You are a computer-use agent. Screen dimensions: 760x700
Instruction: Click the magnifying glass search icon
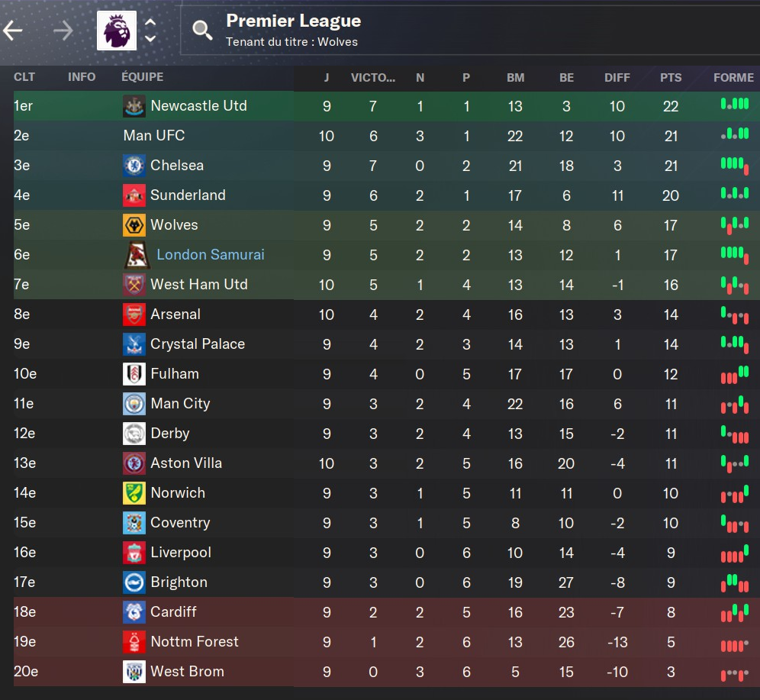(x=202, y=31)
